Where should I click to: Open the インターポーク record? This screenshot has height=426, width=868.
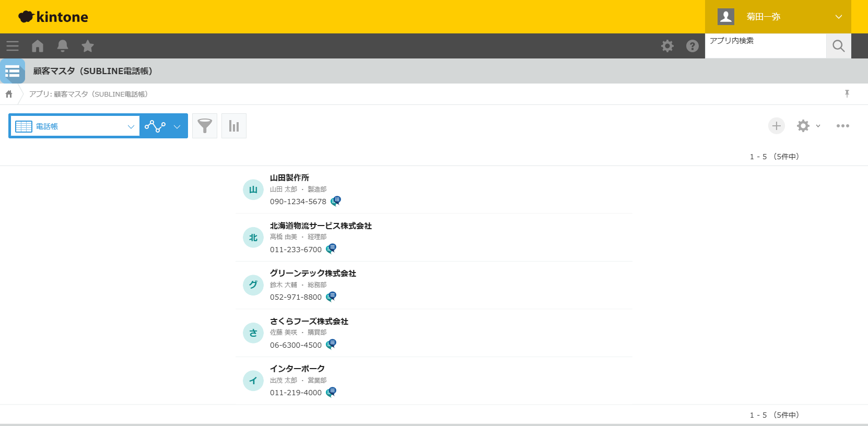pyautogui.click(x=297, y=369)
